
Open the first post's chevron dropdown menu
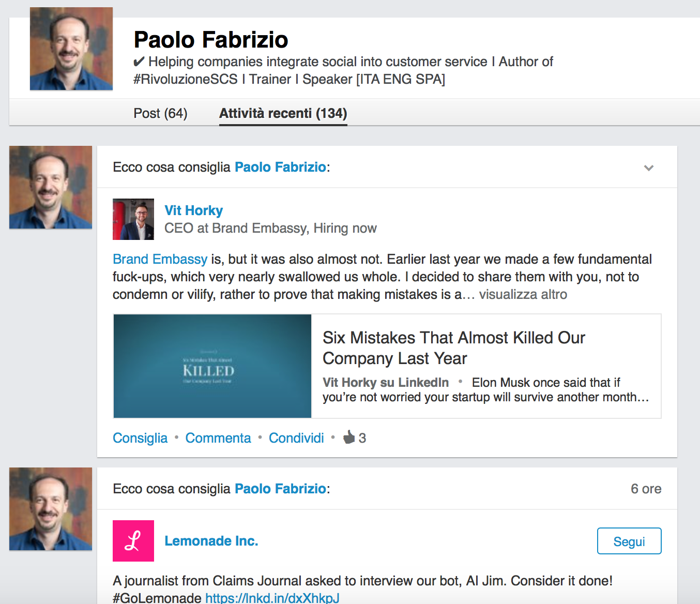pos(648,168)
